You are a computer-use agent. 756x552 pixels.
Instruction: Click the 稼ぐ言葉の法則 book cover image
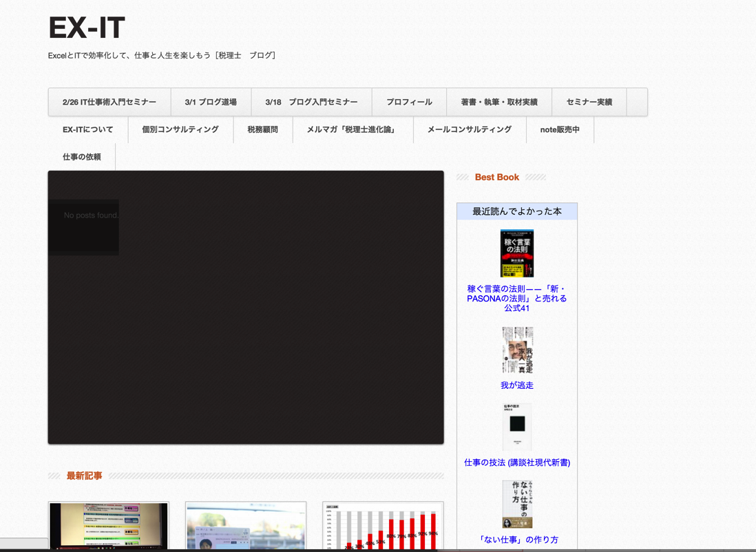click(x=517, y=253)
